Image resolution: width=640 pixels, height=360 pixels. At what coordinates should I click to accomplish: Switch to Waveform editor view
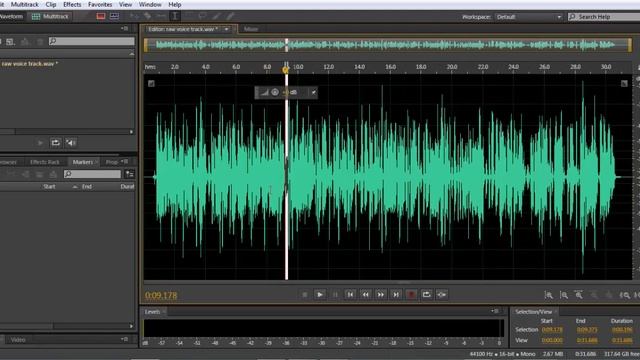(11, 16)
